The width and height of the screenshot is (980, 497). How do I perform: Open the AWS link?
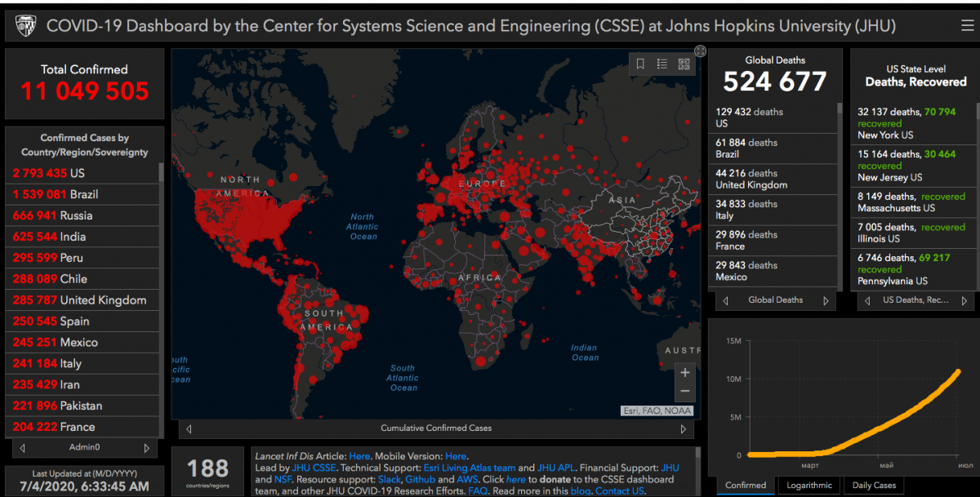point(467,480)
